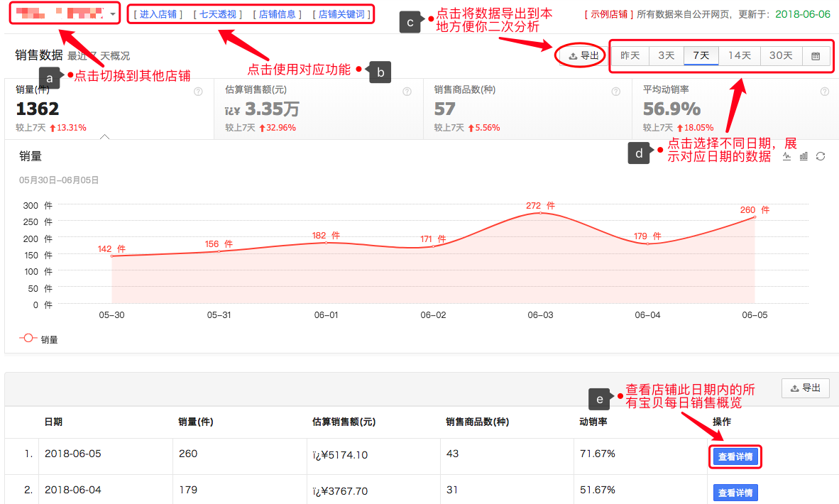
Task: Click the 3.35万 sales value
Action: point(273,109)
